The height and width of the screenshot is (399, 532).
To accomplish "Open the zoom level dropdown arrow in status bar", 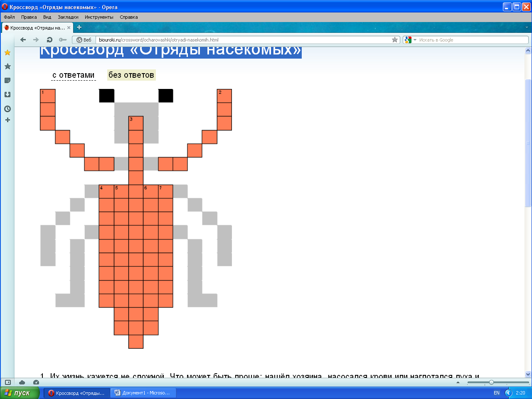I will [x=458, y=382].
